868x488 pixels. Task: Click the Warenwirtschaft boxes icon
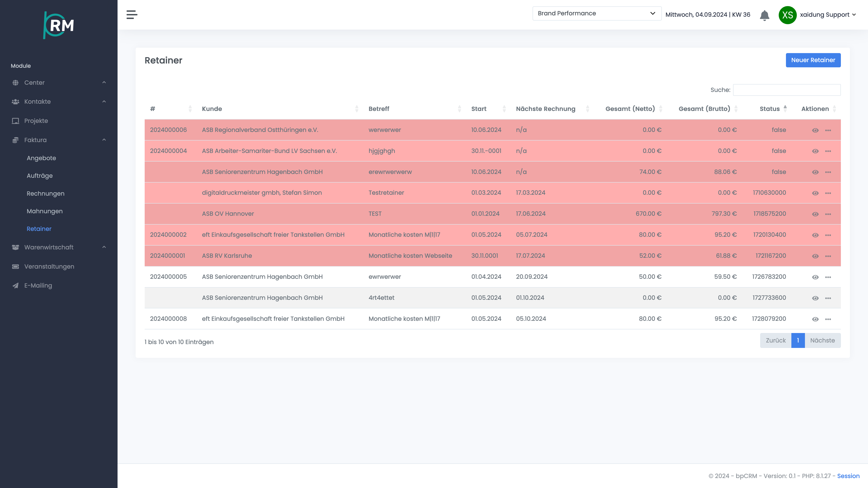point(16,247)
